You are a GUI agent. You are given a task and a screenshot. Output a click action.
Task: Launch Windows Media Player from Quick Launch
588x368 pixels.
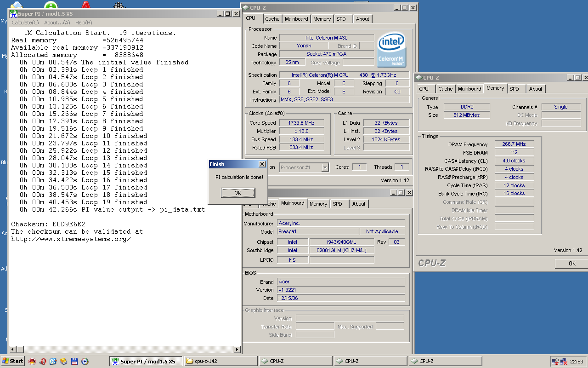[85, 361]
